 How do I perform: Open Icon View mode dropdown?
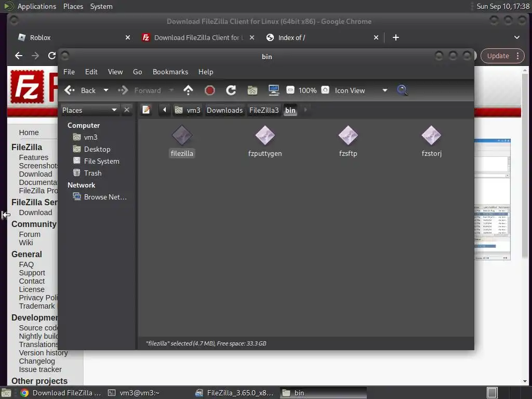pyautogui.click(x=361, y=90)
